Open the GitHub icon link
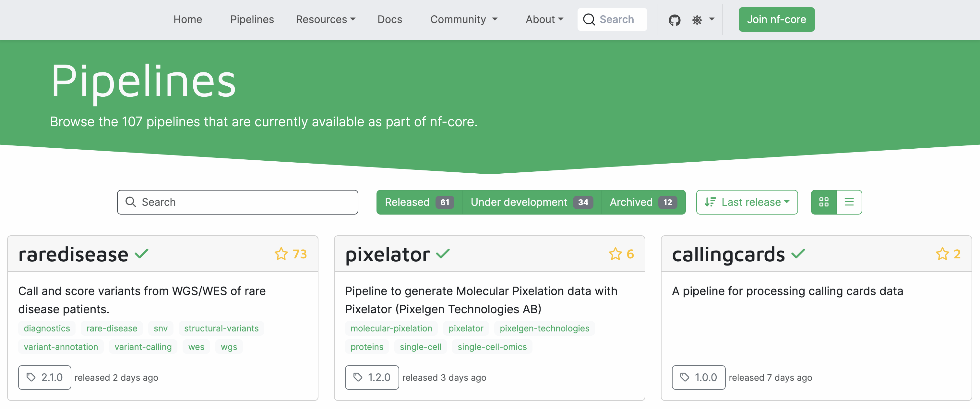980x409 pixels. pos(674,20)
